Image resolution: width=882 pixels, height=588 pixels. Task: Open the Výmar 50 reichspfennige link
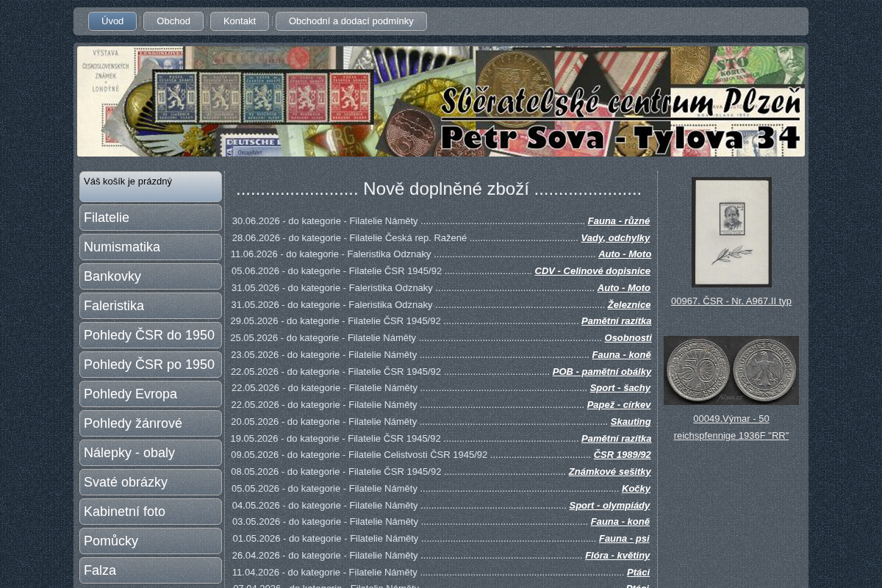coord(731,427)
